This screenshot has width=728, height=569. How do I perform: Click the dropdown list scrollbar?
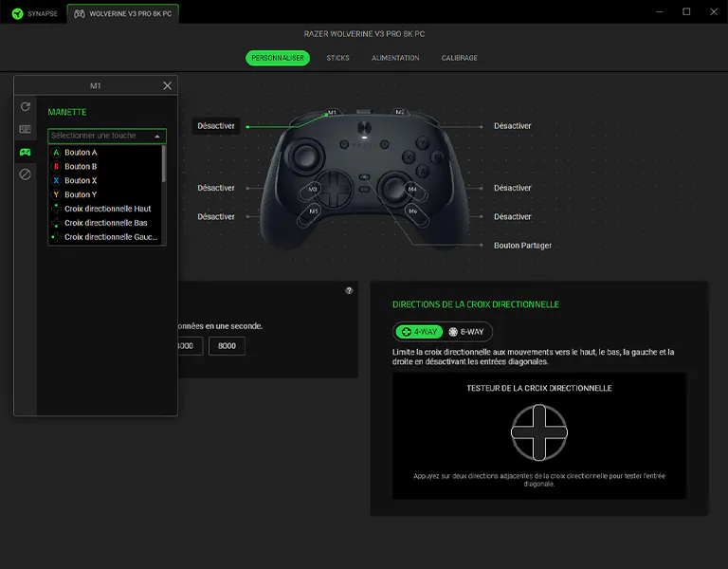tap(164, 163)
